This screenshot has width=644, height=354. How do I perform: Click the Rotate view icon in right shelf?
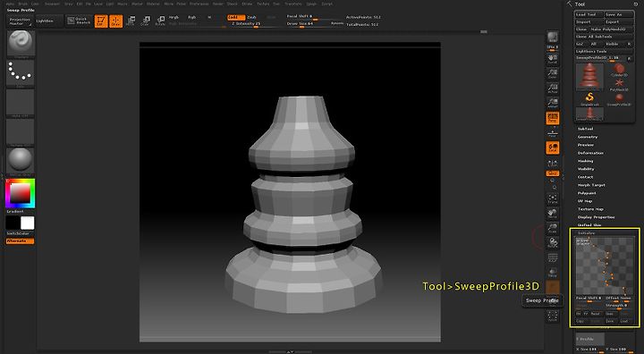(x=553, y=243)
